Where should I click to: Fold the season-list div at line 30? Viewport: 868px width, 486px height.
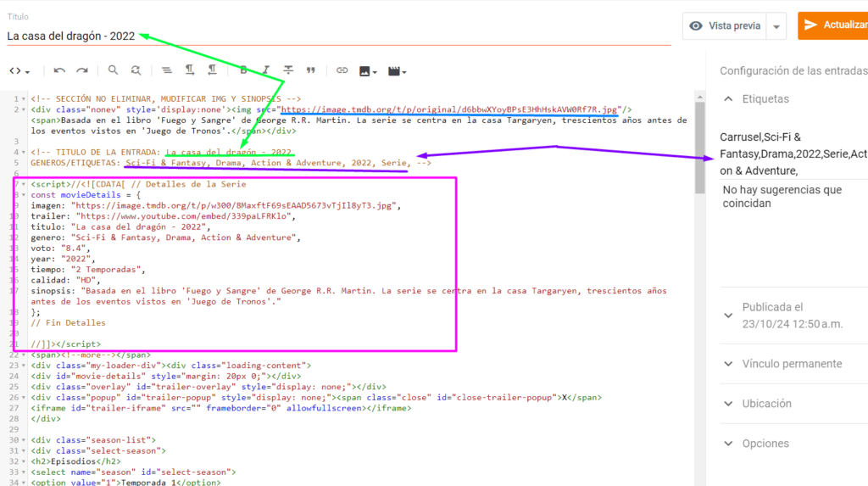(23, 440)
